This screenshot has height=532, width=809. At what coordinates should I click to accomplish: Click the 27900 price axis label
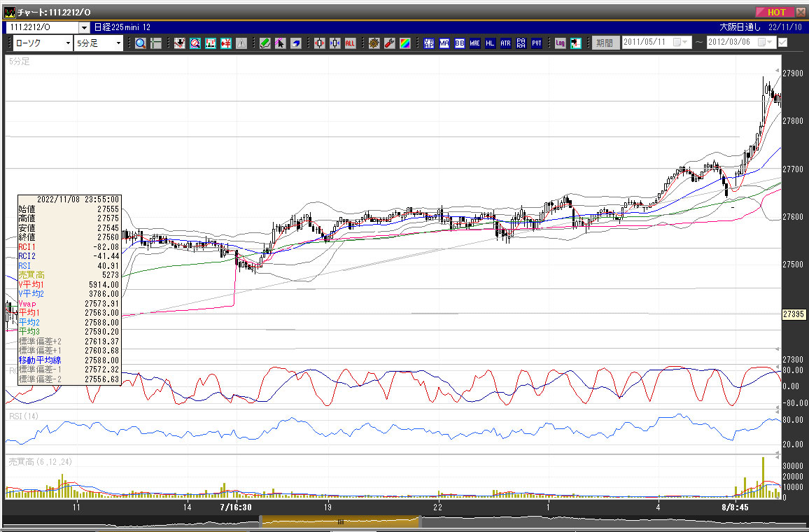(x=793, y=73)
